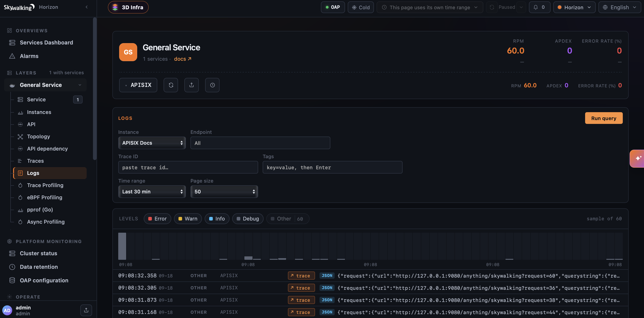Open trace link for log 09:08:32.358

301,276
